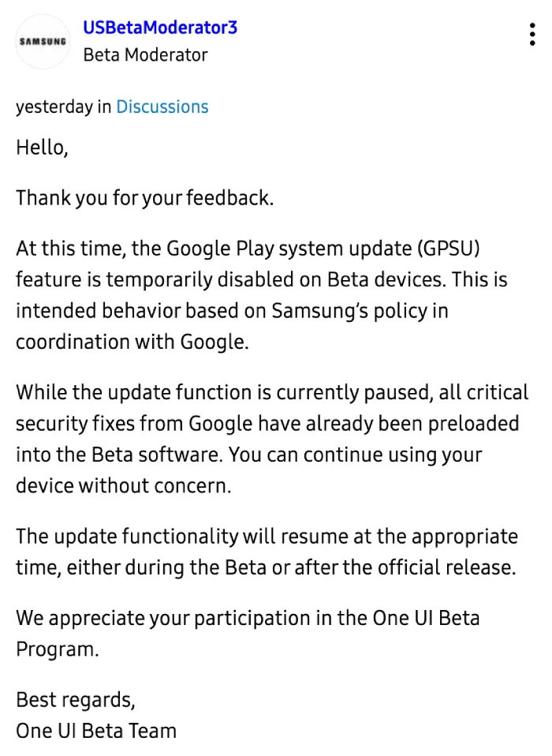Viewport: 552px width, 756px height.
Task: Click the 'coordination with Google.' line
Action: point(132,342)
